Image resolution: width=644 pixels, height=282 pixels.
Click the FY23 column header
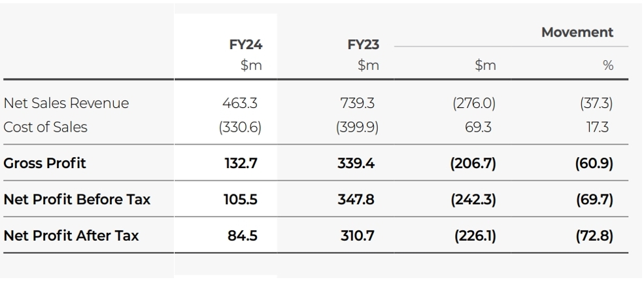pyautogui.click(x=363, y=44)
